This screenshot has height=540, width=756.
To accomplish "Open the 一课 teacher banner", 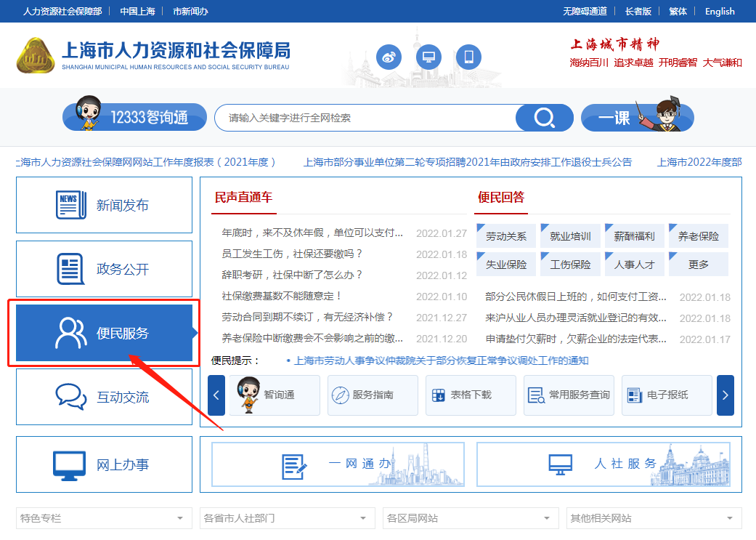I will [x=637, y=118].
